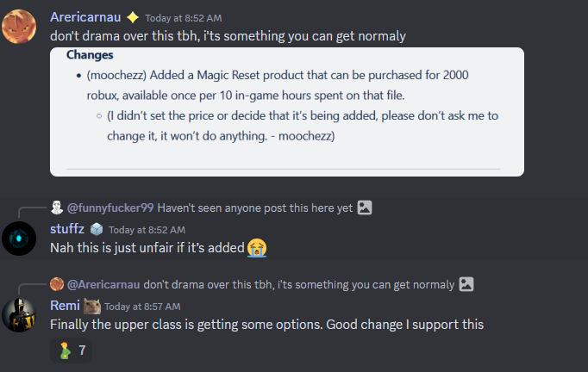Open the stuffz username profile
This screenshot has height=372, width=588.
[66, 229]
